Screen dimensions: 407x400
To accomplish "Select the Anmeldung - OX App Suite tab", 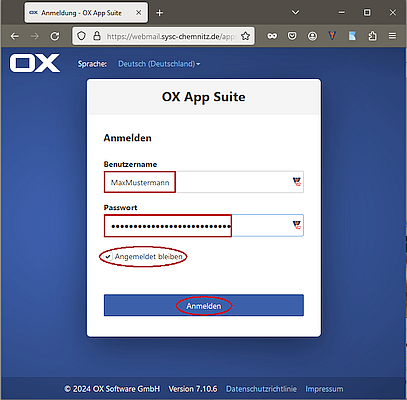I will tap(86, 13).
